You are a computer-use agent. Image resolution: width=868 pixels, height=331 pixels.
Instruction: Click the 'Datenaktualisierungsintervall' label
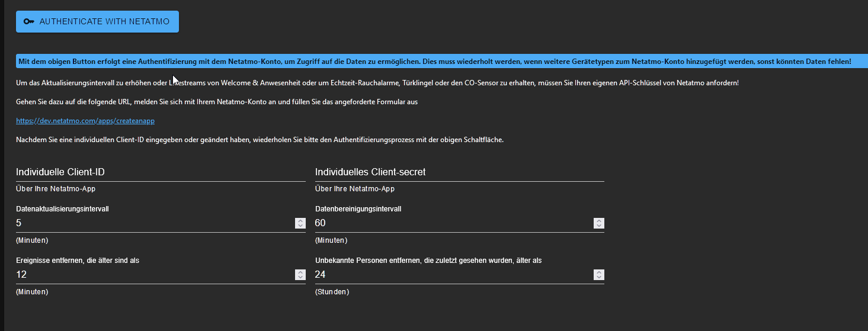click(62, 209)
